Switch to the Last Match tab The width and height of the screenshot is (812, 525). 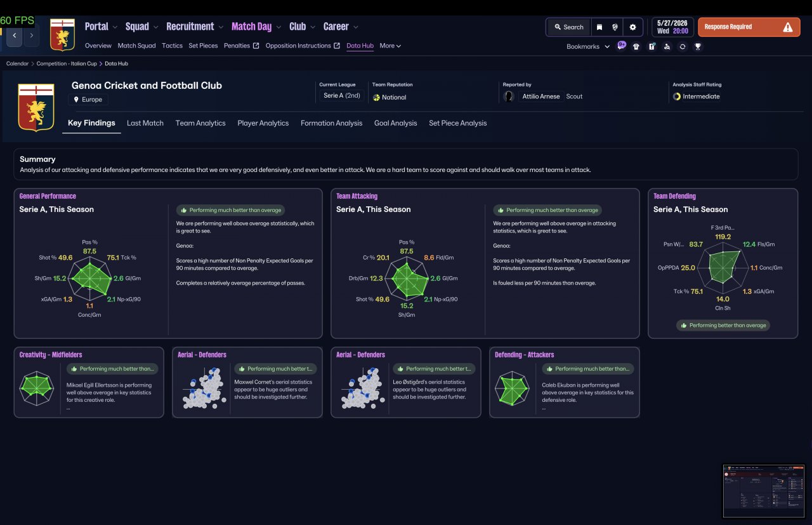(145, 123)
